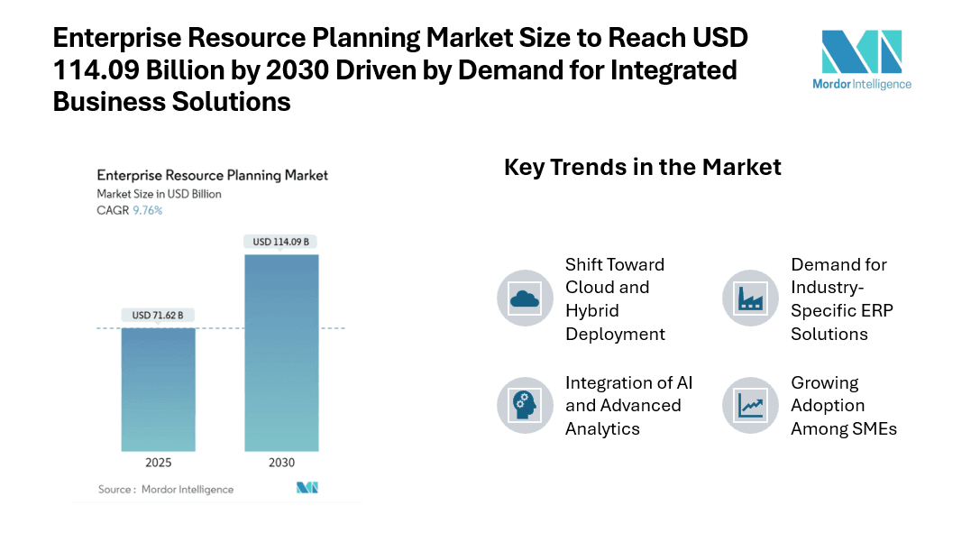Image resolution: width=980 pixels, height=533 pixels.
Task: Select the USD 114.09 B value label
Action: click(x=281, y=242)
